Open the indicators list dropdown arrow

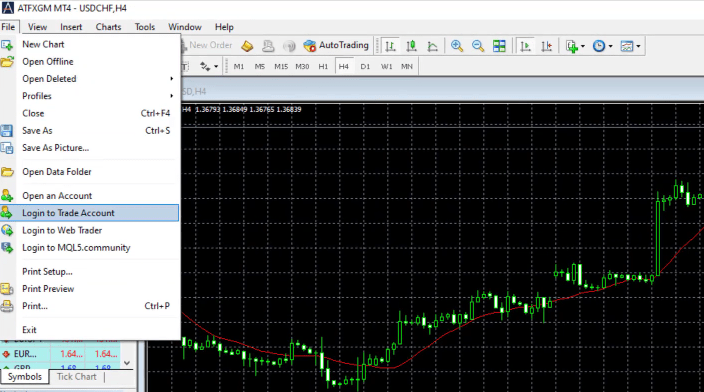[x=583, y=46]
